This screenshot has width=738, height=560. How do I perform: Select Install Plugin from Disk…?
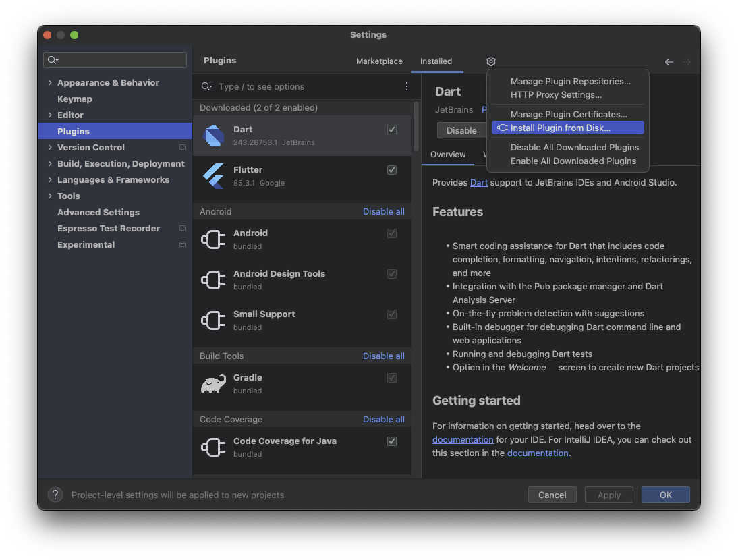pos(567,128)
